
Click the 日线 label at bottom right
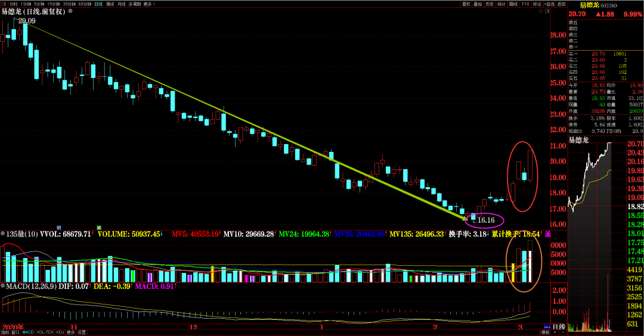(x=559, y=326)
